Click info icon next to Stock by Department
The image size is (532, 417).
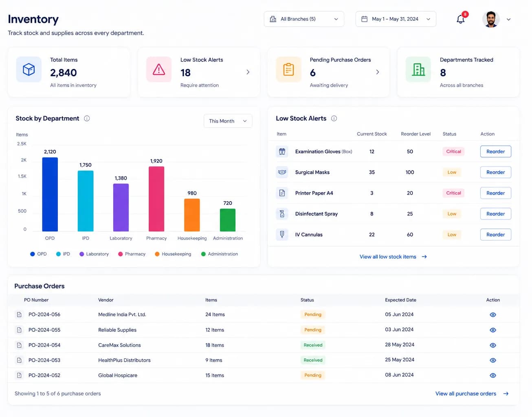(87, 119)
